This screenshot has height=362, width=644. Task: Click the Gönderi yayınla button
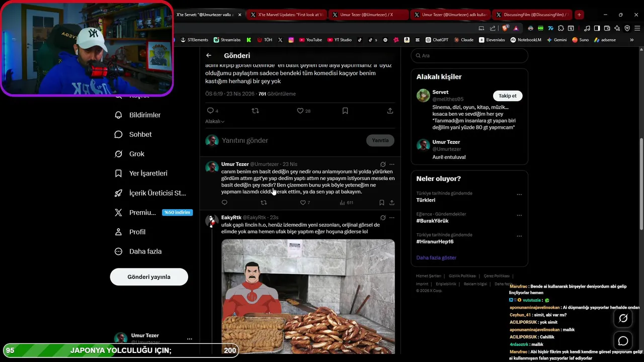[x=149, y=277]
